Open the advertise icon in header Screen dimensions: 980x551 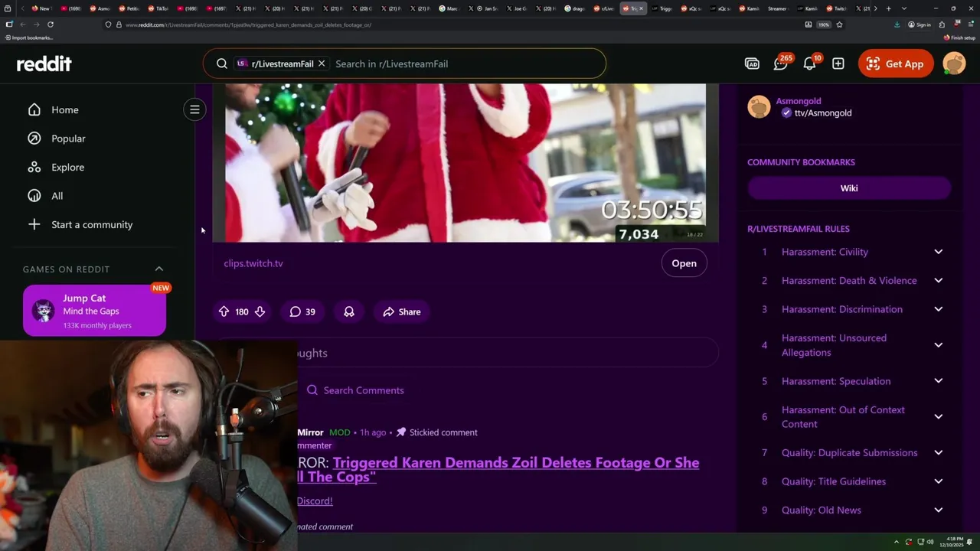(752, 64)
